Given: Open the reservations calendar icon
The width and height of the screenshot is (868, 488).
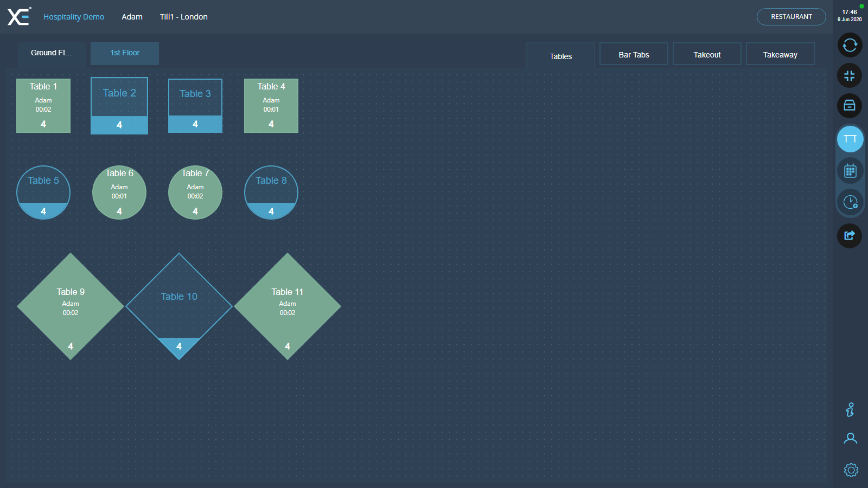Looking at the screenshot, I should (850, 171).
